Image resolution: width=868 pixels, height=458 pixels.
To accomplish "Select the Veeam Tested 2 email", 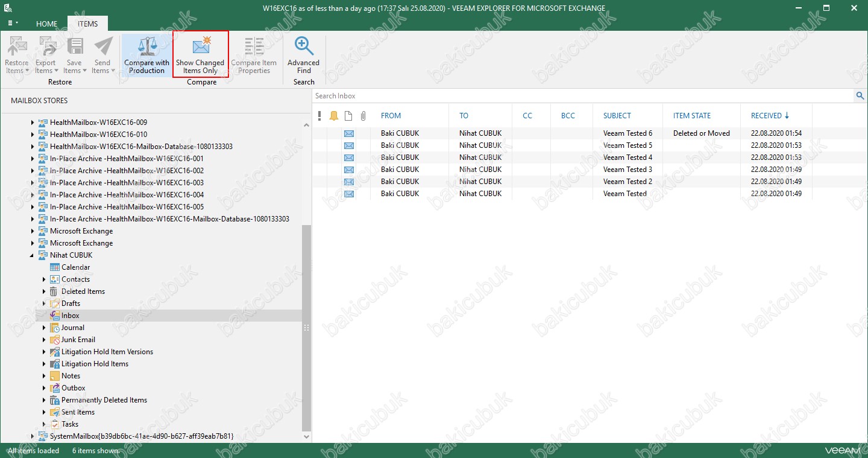I will click(x=562, y=182).
